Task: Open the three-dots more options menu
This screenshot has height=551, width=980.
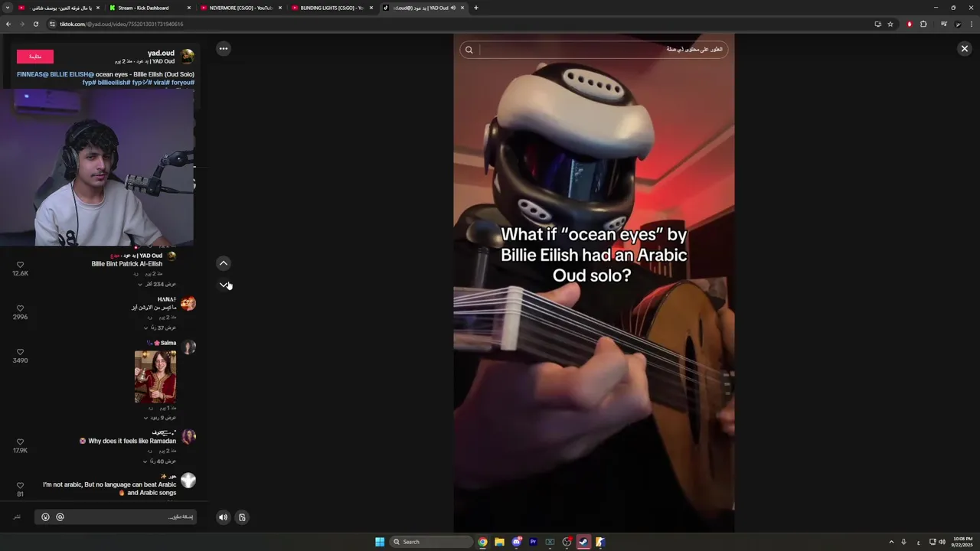Action: (x=223, y=48)
